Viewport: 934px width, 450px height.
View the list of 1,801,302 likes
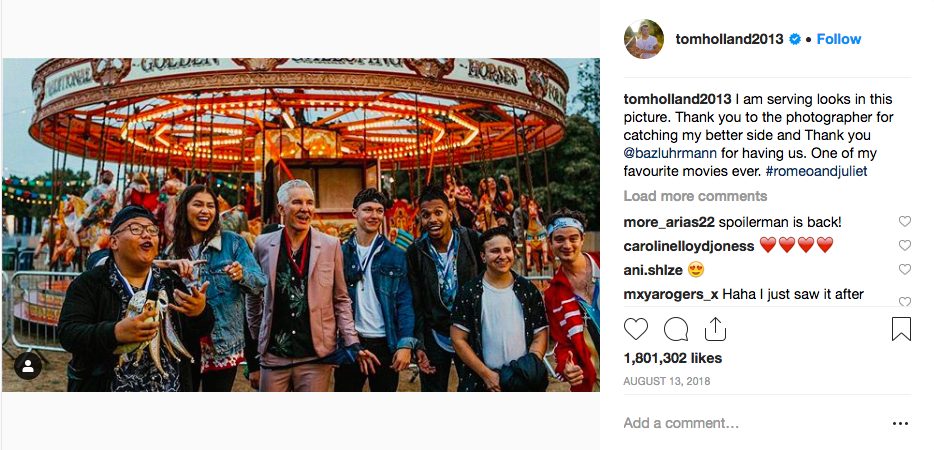673,358
